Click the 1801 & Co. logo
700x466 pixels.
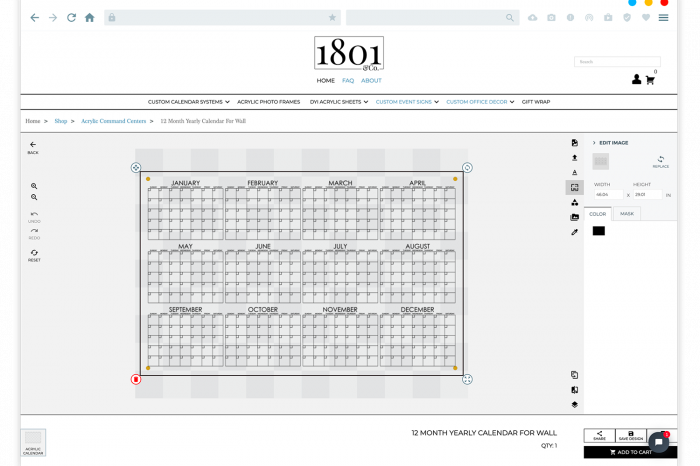(x=349, y=53)
